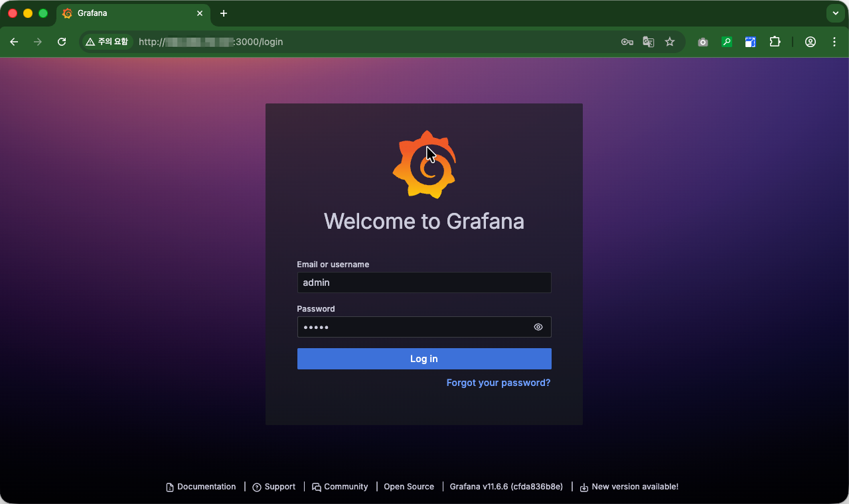
Task: Focus the Email or username field
Action: 424,283
